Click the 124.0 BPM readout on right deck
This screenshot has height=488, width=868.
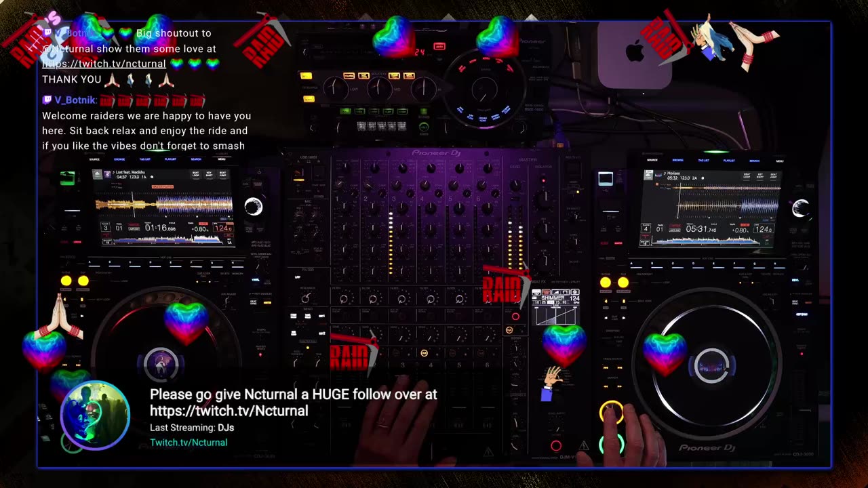(x=764, y=229)
